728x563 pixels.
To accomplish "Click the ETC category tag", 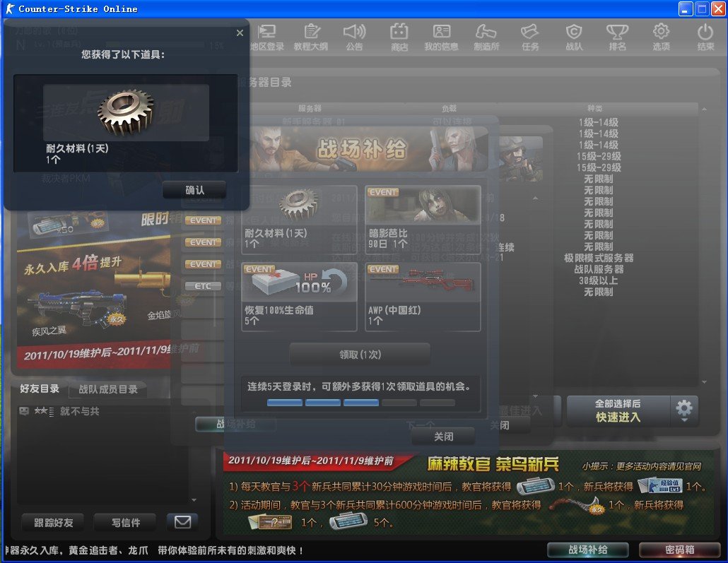I will pos(202,286).
